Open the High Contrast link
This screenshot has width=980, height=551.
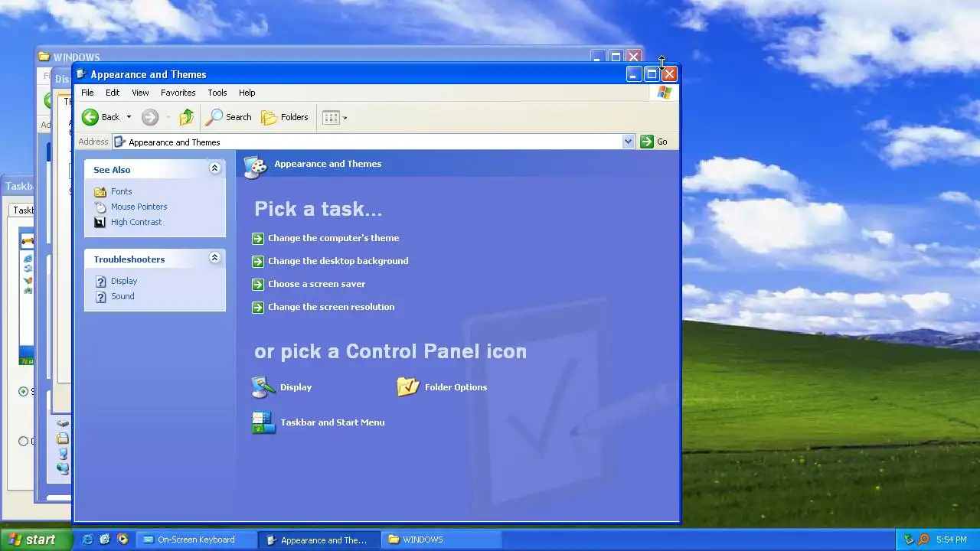coord(136,222)
